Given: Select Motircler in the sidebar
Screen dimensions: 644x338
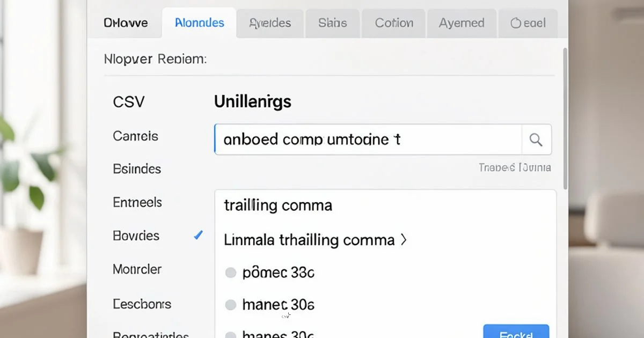Looking at the screenshot, I should coord(136,269).
